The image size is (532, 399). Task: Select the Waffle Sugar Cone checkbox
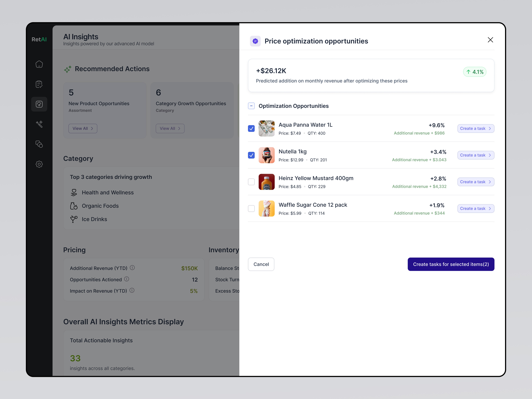[x=251, y=208]
